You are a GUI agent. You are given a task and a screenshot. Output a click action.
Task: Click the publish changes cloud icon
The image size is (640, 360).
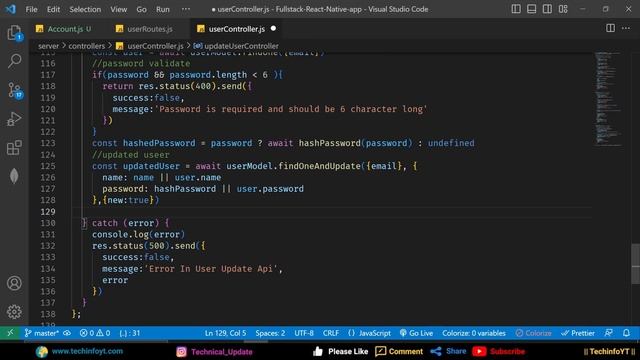(x=67, y=333)
